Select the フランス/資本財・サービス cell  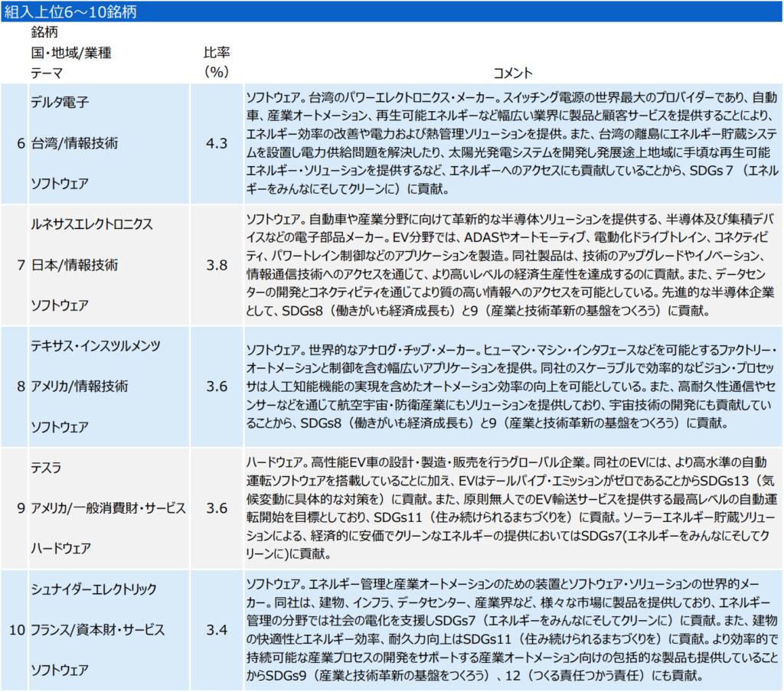point(97,630)
